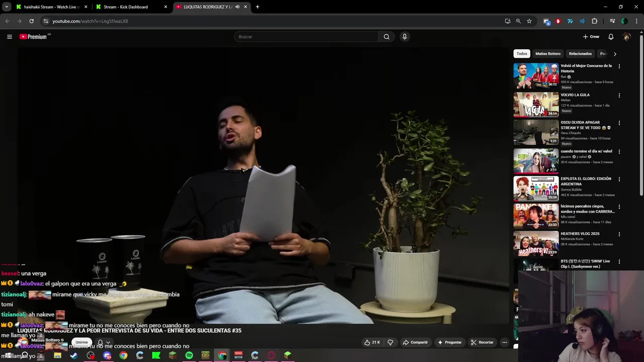This screenshot has width=644, height=362.
Task: Open HEATHERS VLOG 2025 video title
Action: click(x=580, y=234)
